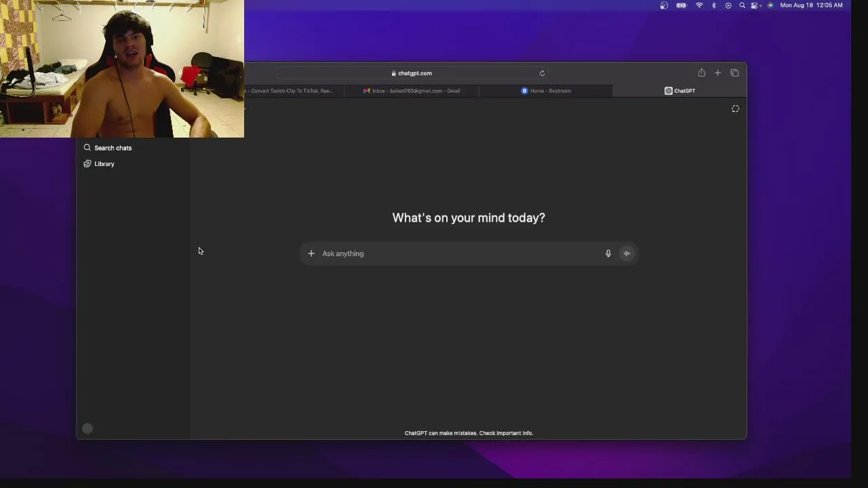Click 'ChatGPT can make mistakes' footer text

[x=469, y=433]
